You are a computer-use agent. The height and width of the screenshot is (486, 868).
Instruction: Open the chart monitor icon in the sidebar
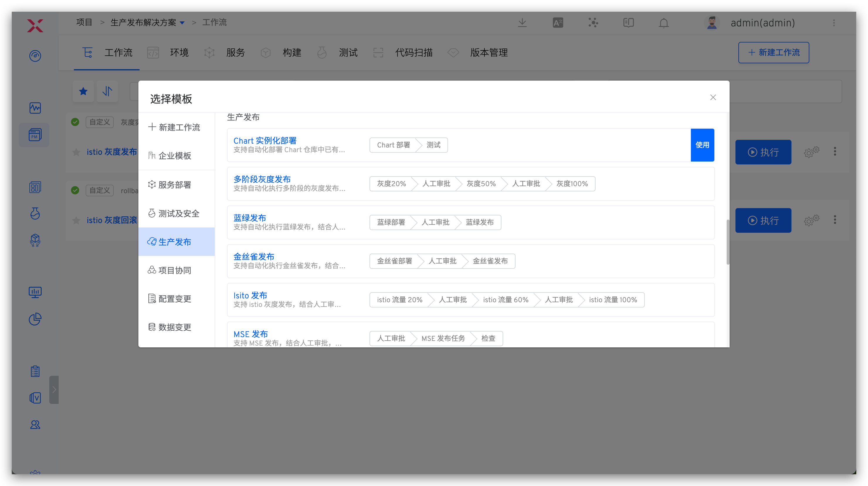pyautogui.click(x=35, y=292)
